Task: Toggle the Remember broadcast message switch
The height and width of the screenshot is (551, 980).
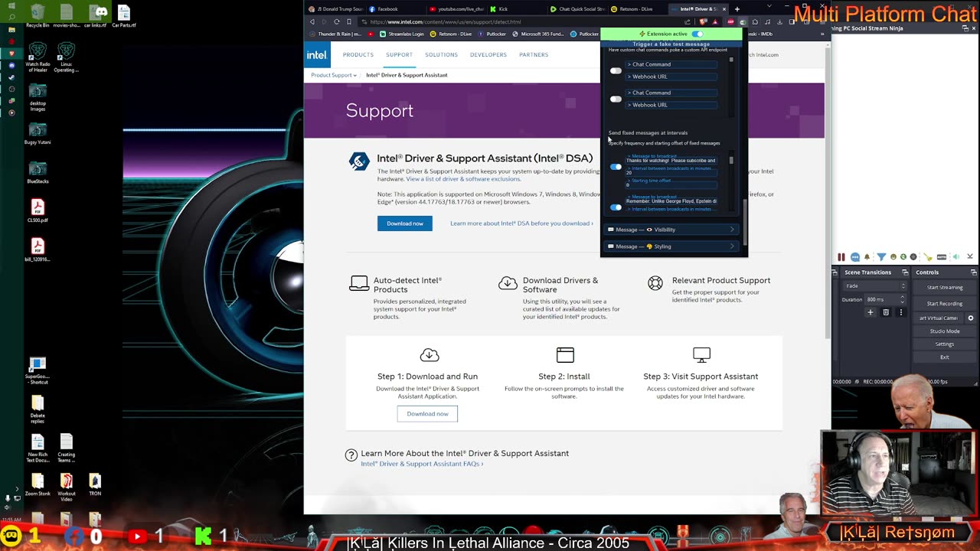Action: [x=616, y=207]
